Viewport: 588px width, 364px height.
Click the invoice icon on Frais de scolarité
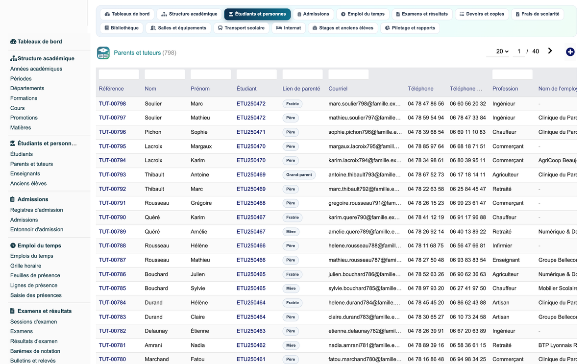point(517,14)
